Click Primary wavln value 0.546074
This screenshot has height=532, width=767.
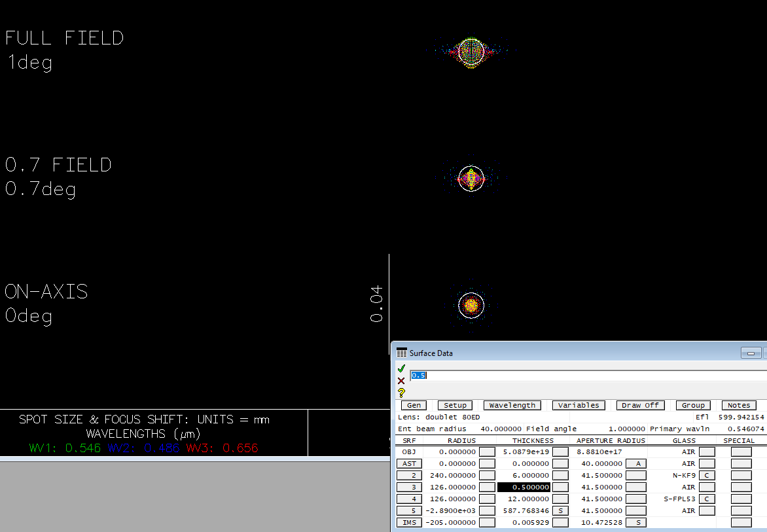[745, 429]
